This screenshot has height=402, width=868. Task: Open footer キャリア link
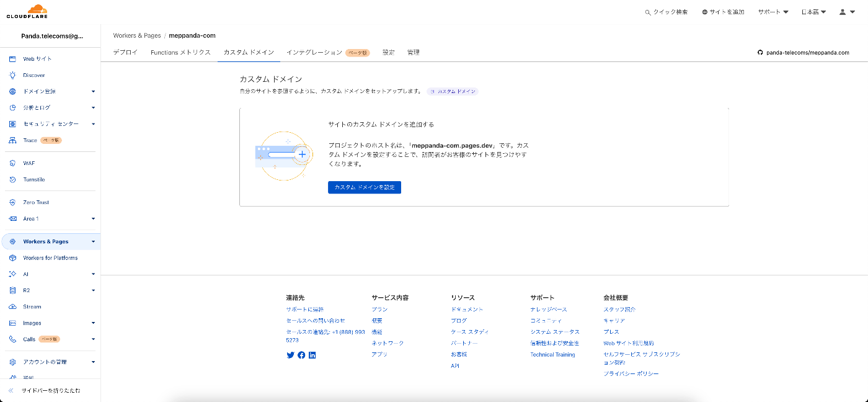tap(614, 321)
